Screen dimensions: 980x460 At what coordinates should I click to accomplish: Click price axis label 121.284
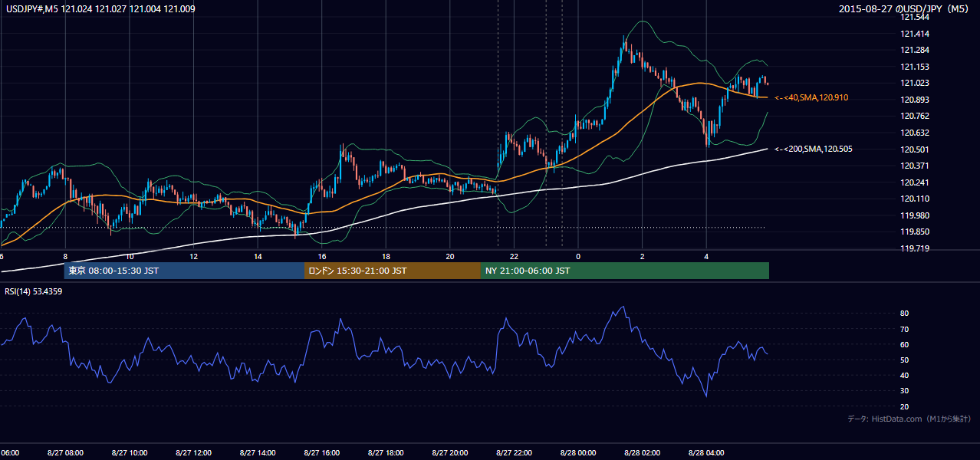click(914, 51)
